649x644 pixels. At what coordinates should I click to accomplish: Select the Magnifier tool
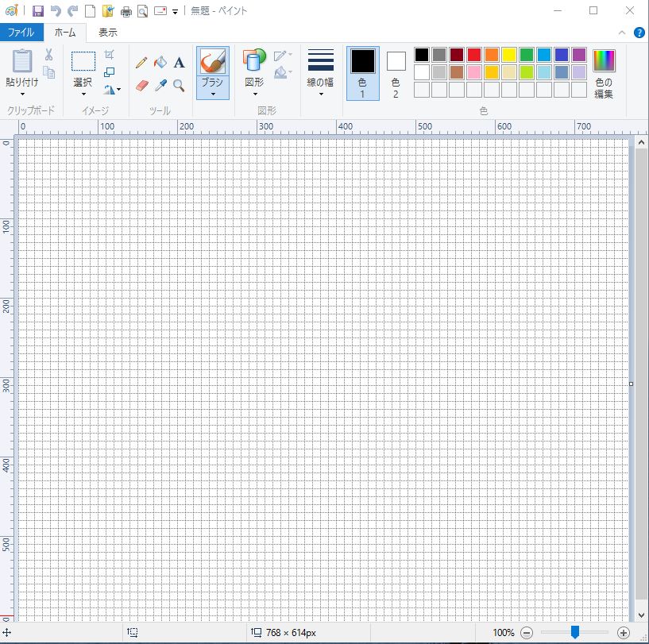(179, 86)
